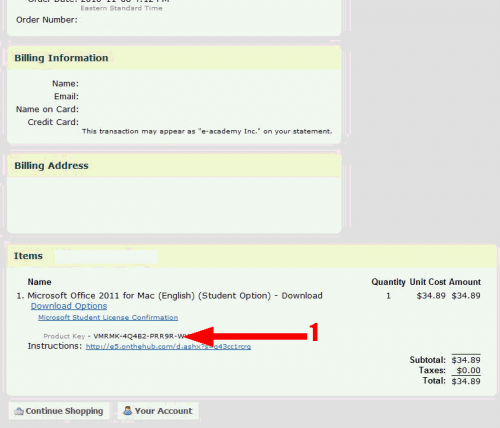
Task: Click the Unit Cost column header
Action: pyautogui.click(x=428, y=282)
